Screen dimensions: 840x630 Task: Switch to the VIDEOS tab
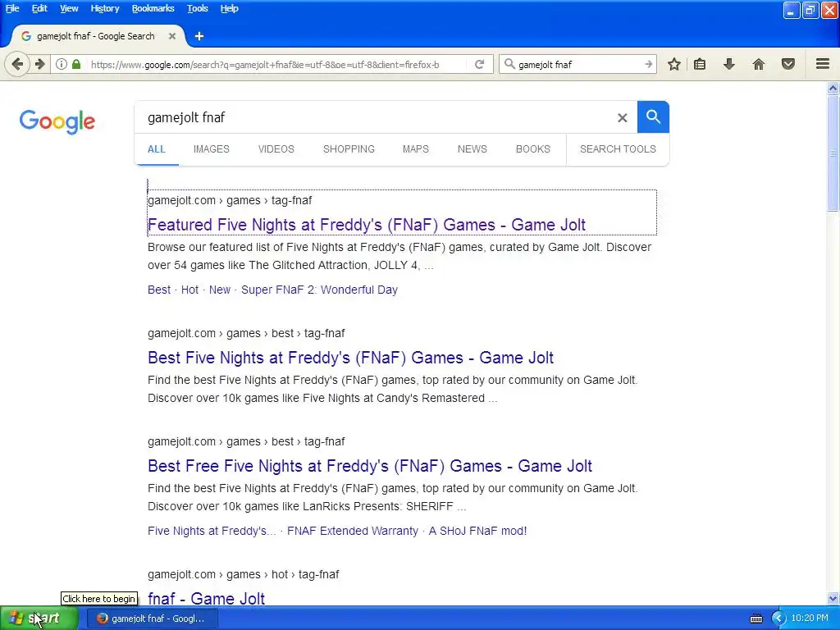coord(276,149)
